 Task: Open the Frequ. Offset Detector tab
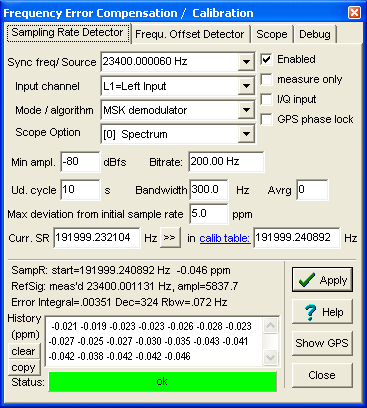pos(190,34)
